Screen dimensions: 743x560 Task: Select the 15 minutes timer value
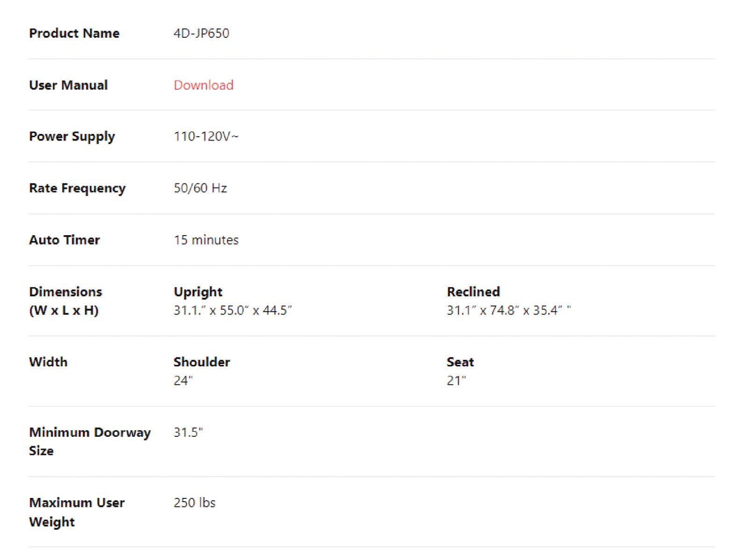(x=206, y=240)
